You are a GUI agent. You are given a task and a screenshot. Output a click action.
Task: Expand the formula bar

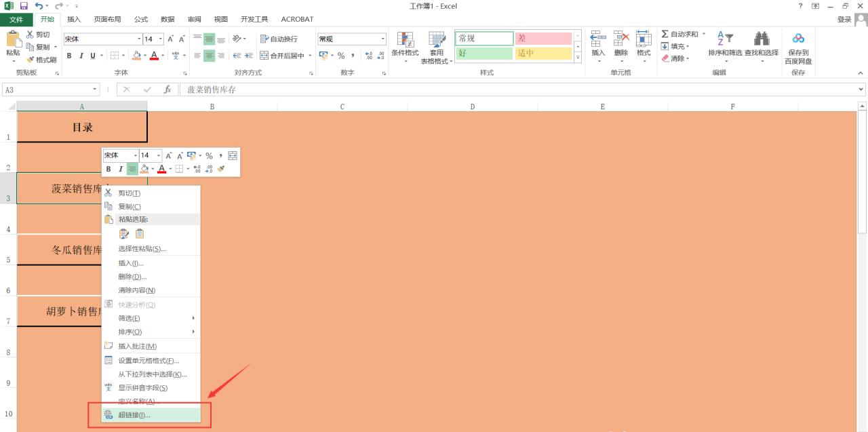click(862, 90)
